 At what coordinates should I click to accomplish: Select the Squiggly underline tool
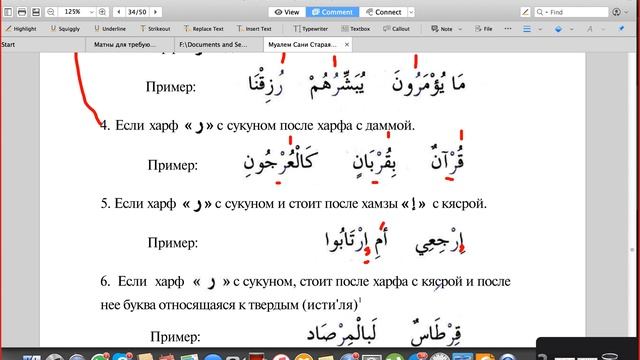click(65, 29)
